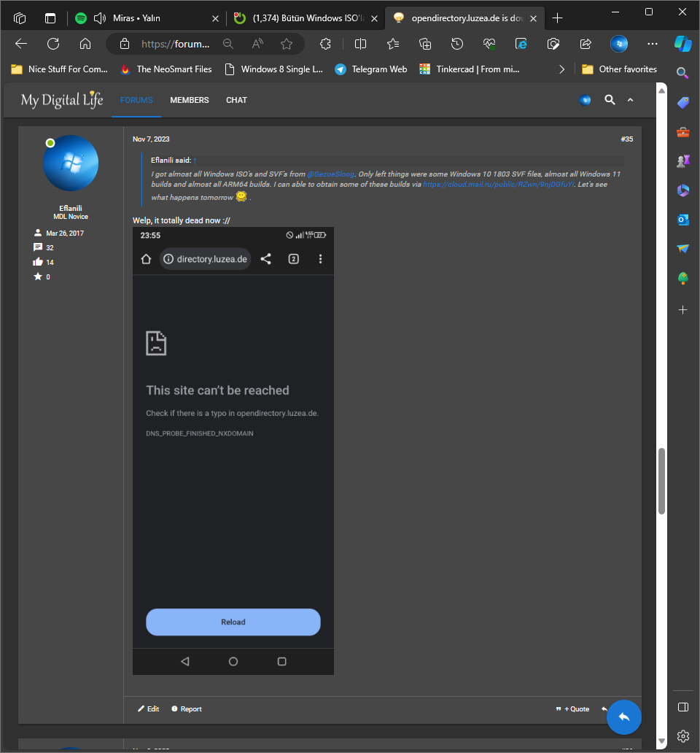Refresh the current page
Viewport: 700px width, 753px height.
click(x=52, y=44)
